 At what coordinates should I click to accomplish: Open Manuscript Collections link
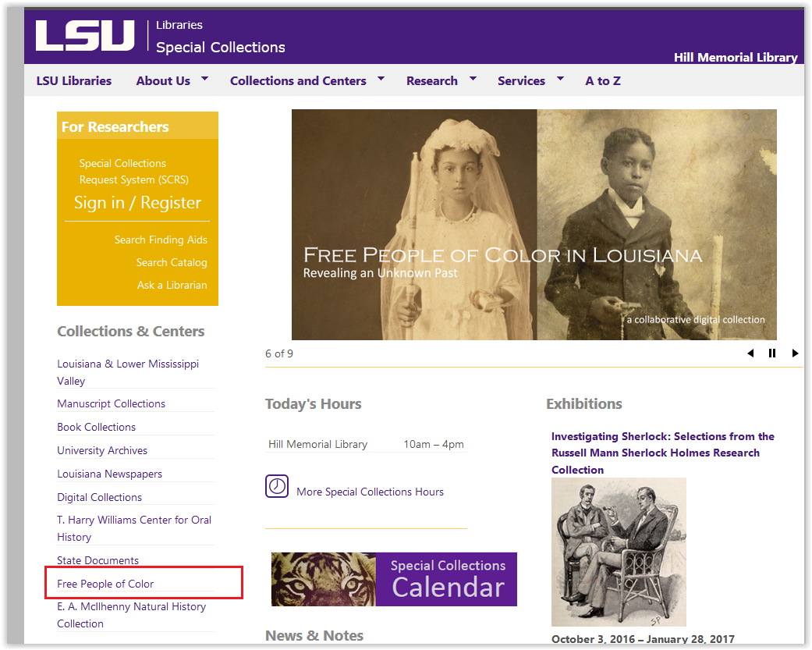[112, 403]
